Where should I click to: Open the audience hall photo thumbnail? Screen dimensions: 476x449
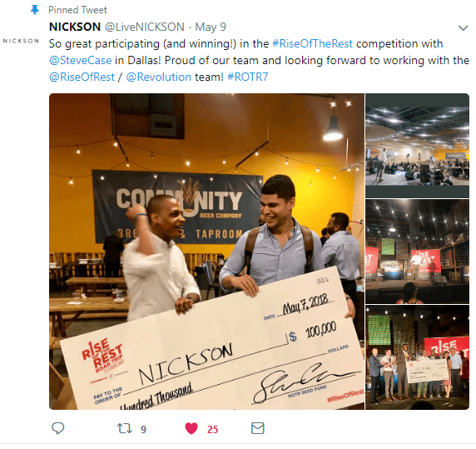pos(417,146)
